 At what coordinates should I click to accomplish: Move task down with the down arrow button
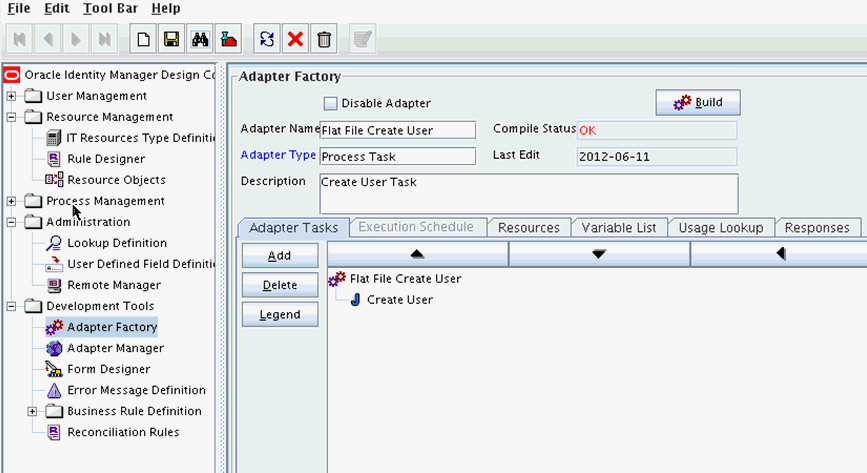[599, 254]
